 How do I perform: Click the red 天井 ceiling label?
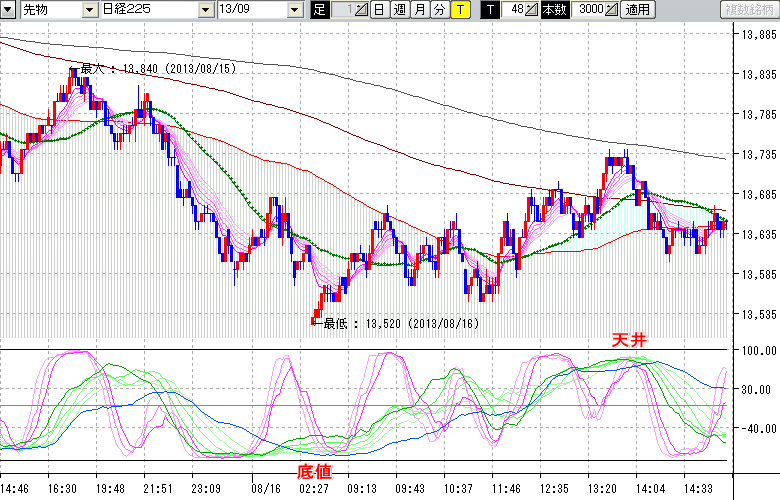(629, 341)
